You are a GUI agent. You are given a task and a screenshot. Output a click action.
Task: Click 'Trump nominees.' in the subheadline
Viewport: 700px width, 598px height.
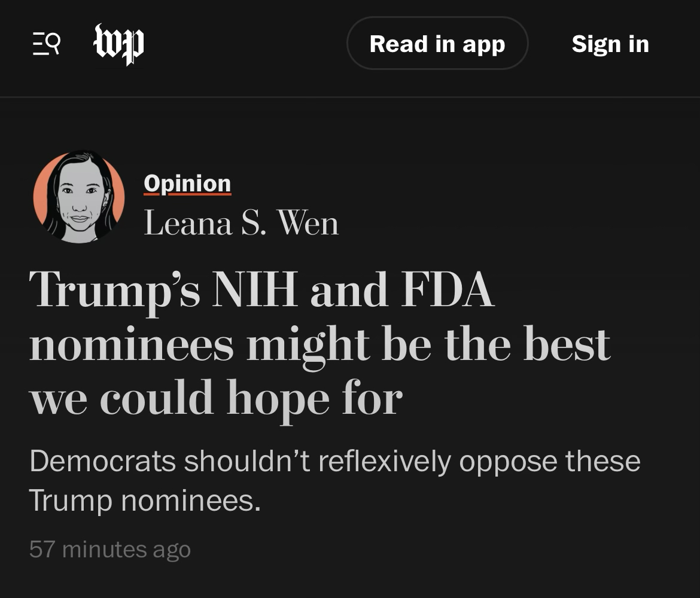coord(145,500)
